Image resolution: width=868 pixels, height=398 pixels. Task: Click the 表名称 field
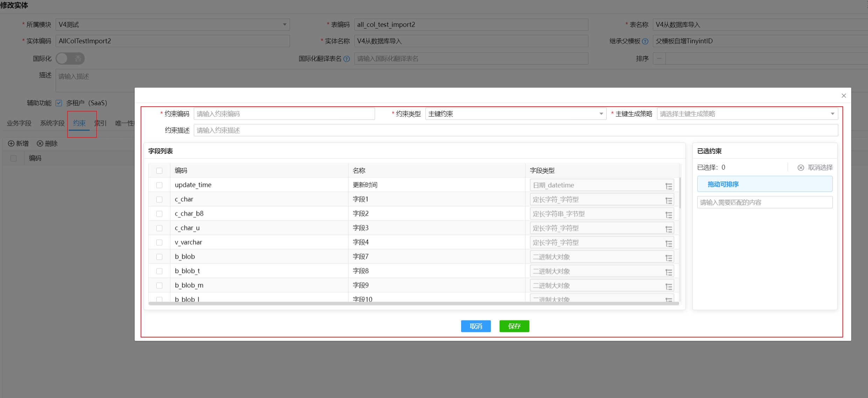(x=760, y=24)
